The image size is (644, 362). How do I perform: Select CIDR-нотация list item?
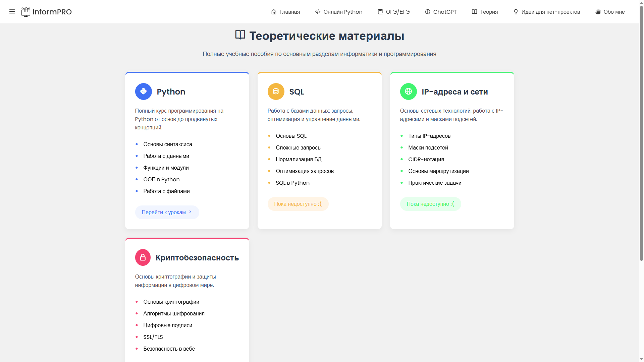(x=426, y=159)
